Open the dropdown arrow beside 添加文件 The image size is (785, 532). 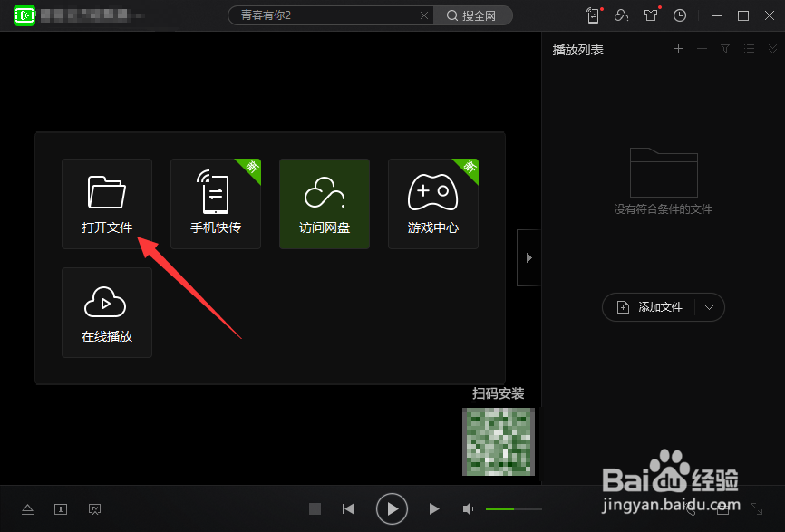click(x=710, y=307)
